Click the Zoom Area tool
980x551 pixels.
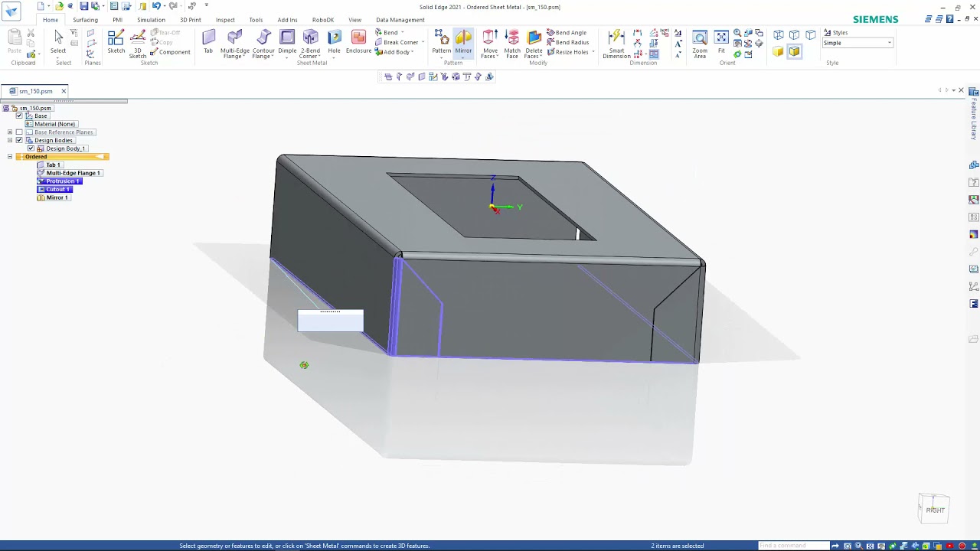[x=700, y=44]
